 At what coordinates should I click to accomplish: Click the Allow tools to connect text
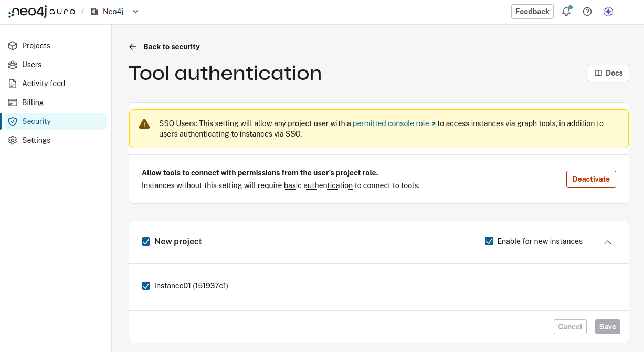coord(260,173)
